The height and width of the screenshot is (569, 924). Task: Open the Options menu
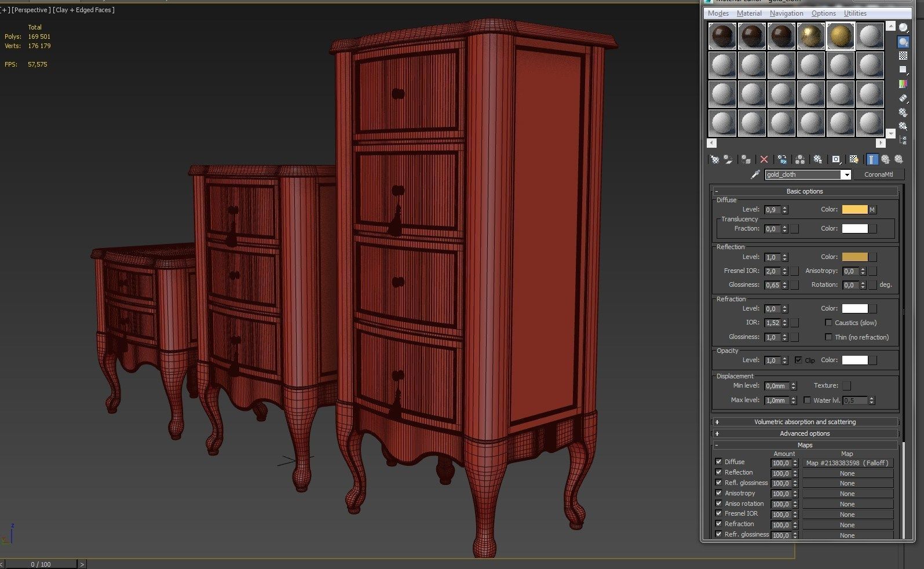[823, 13]
